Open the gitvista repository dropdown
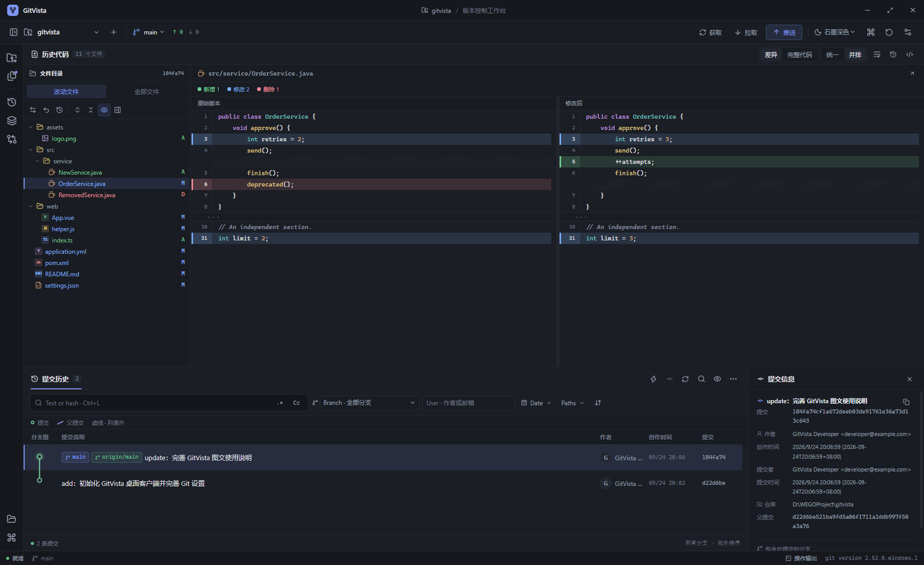This screenshot has width=924, height=565. click(x=62, y=32)
